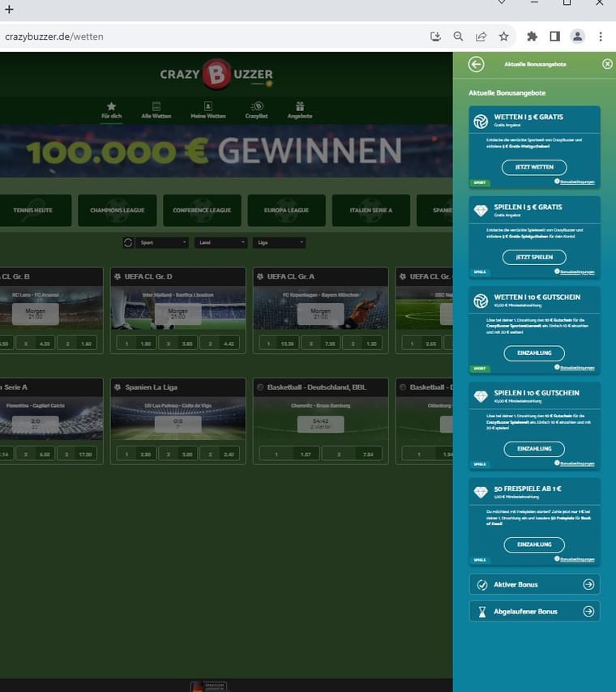Pick home win odds in UEFA CL Gr. D

pyautogui.click(x=136, y=344)
